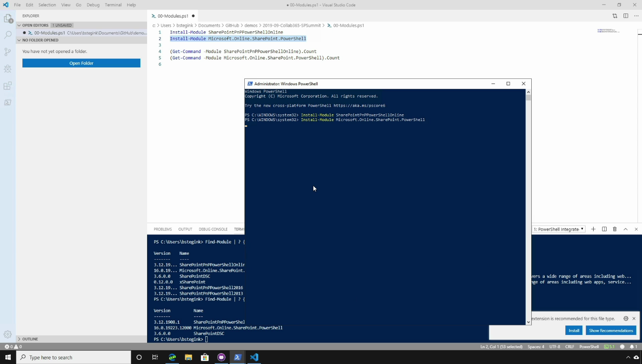
Task: Open File Explorer from taskbar
Action: tap(188, 357)
